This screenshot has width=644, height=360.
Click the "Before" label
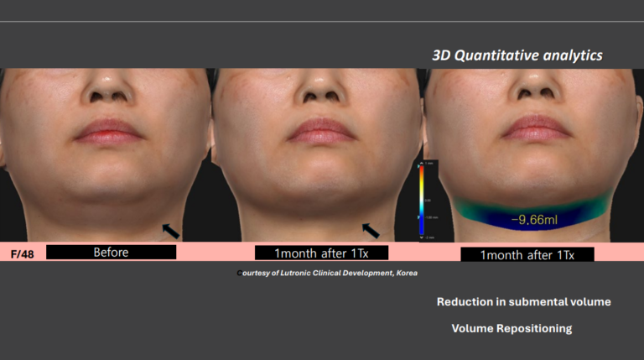(111, 253)
